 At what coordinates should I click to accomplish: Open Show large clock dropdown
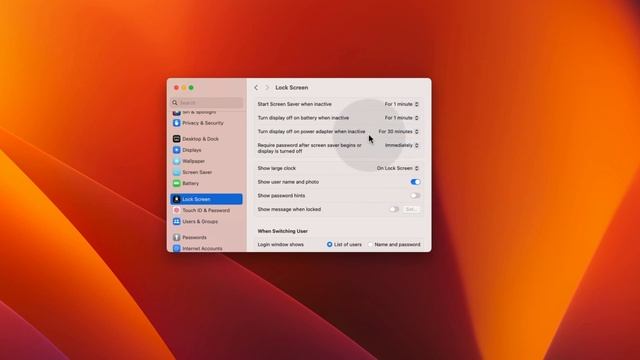398,168
